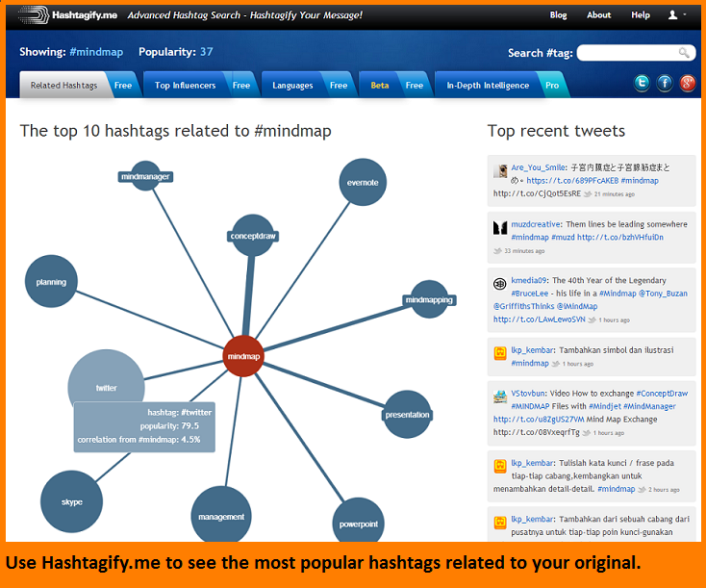Select the conceptdraw hashtag node
This screenshot has width=706, height=588.
253,236
